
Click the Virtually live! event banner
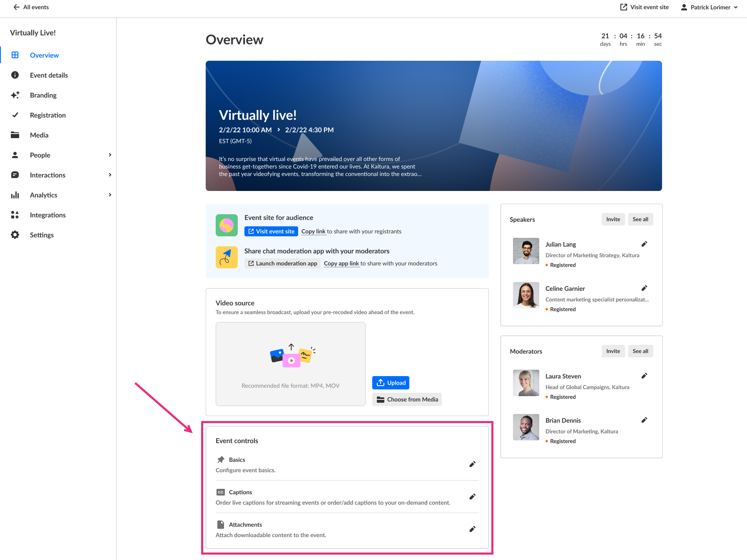pyautogui.click(x=434, y=126)
